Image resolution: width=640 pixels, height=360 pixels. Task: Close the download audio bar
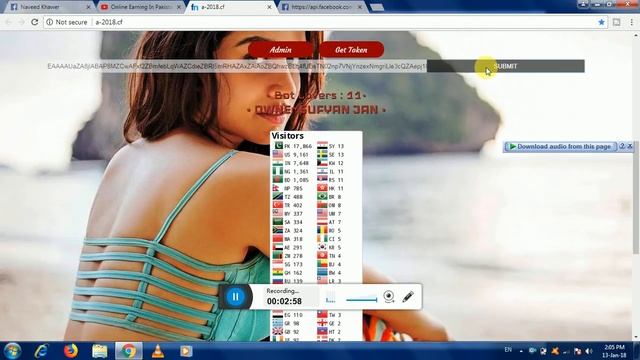tap(630, 146)
